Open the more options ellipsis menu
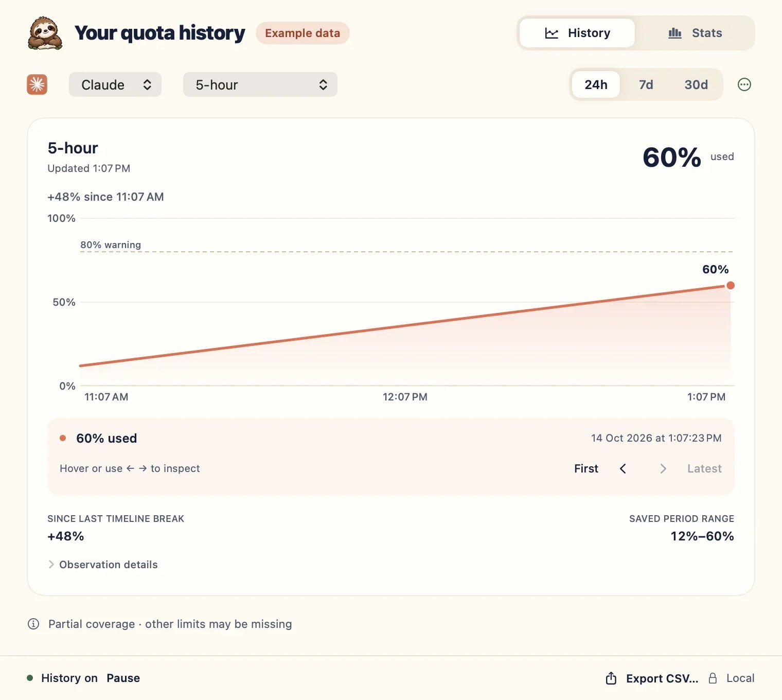 (744, 84)
